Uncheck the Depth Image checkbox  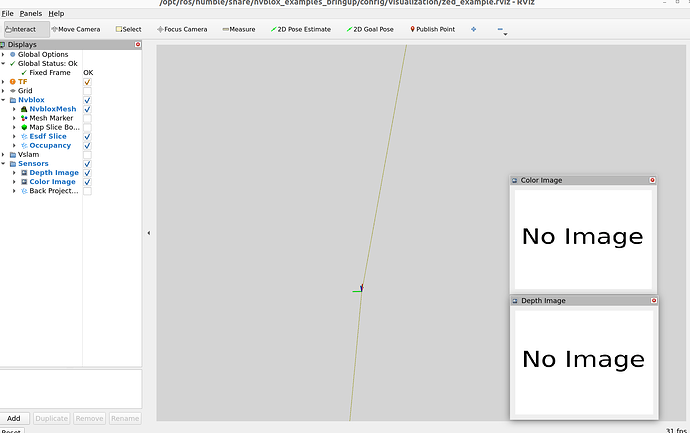coord(87,173)
